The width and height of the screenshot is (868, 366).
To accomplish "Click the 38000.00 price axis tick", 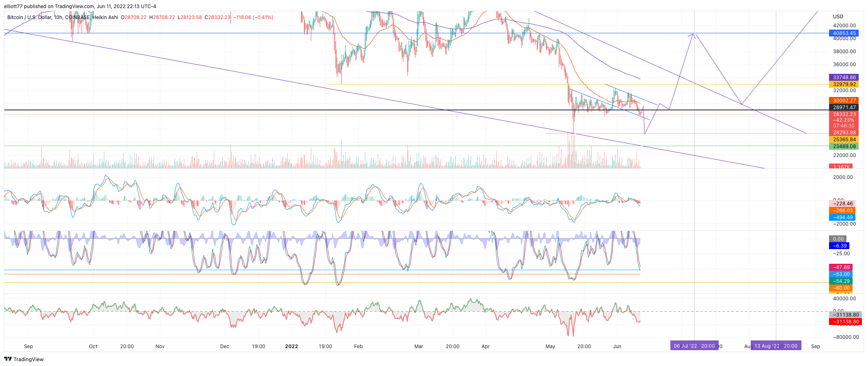I will pos(844,52).
